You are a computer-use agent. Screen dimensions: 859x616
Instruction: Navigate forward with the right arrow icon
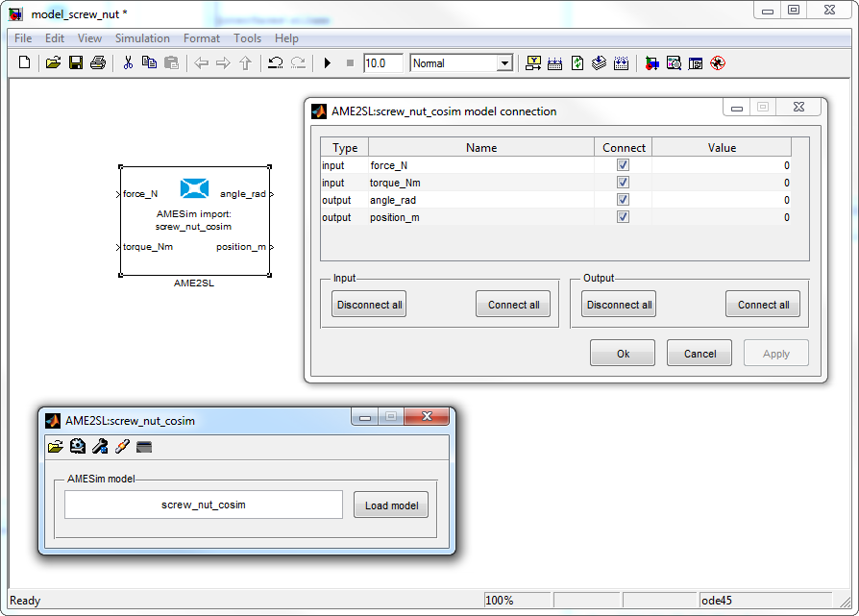tap(223, 63)
